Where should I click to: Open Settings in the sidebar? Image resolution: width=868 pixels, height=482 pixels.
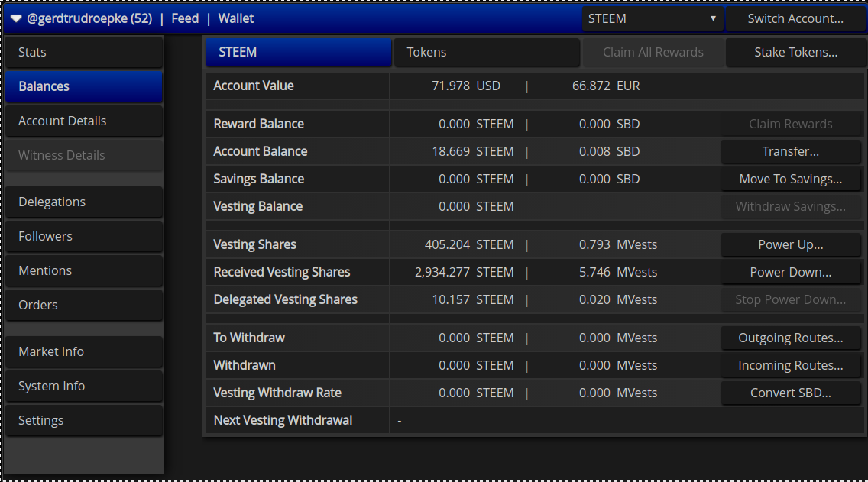click(84, 420)
